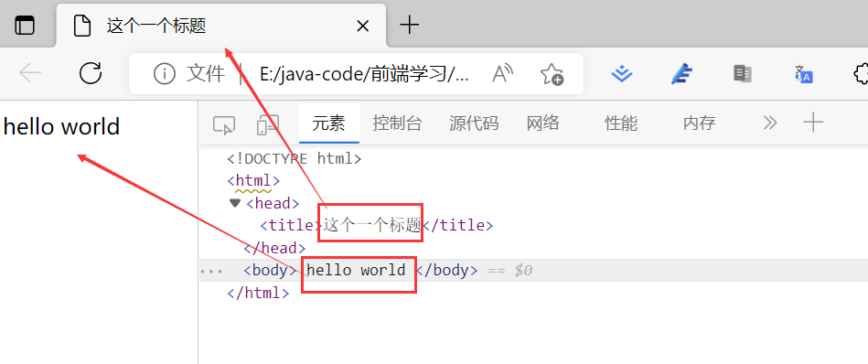Click the 文件 label in address bar
The height and width of the screenshot is (364, 868).
tap(206, 73)
